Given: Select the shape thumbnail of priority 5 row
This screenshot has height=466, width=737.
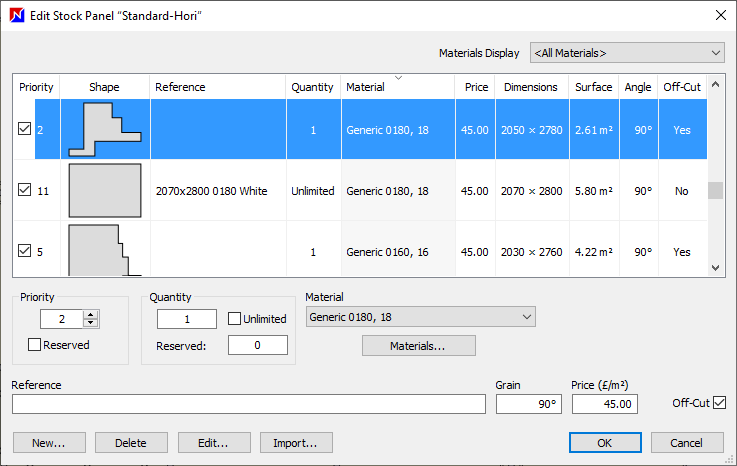Looking at the screenshot, I should 105,250.
